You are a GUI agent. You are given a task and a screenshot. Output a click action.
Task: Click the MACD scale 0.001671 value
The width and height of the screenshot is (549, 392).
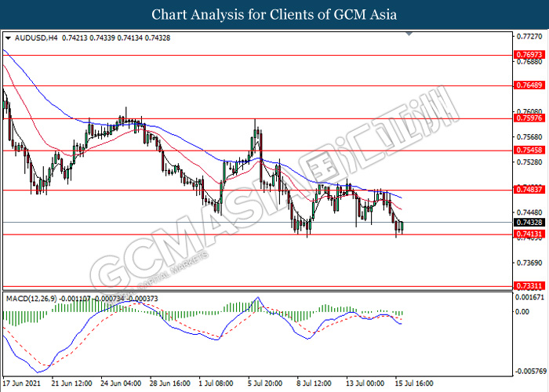[530, 297]
